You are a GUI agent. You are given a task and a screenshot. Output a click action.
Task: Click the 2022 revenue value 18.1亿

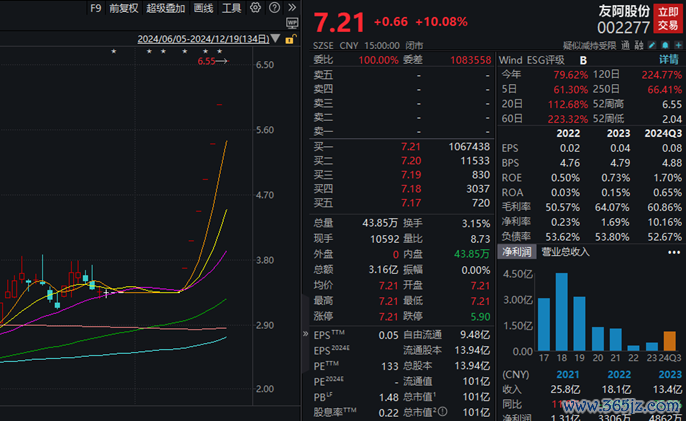616,389
